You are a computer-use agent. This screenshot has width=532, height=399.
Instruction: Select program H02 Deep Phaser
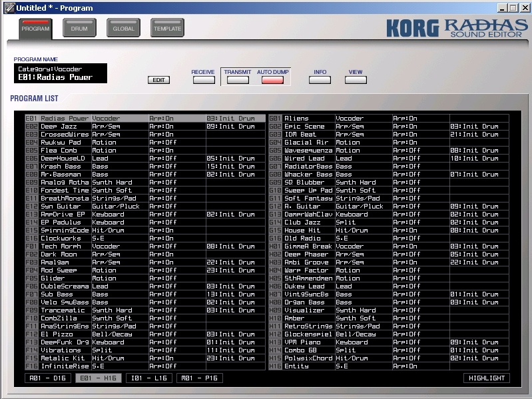(389, 254)
